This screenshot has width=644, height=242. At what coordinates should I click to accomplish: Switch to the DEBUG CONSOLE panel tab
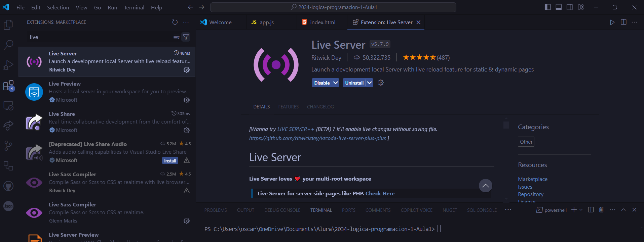(x=282, y=210)
